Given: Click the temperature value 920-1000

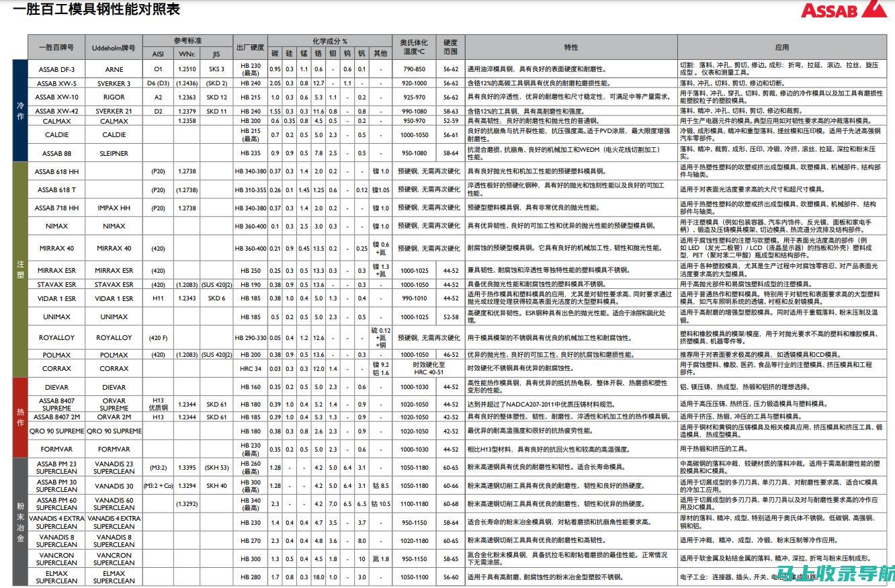Looking at the screenshot, I should point(414,83).
